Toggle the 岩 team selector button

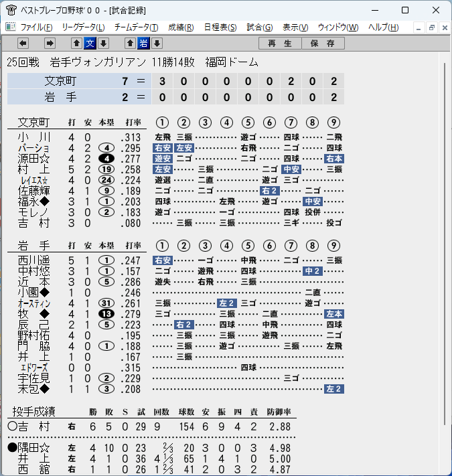[x=143, y=44]
